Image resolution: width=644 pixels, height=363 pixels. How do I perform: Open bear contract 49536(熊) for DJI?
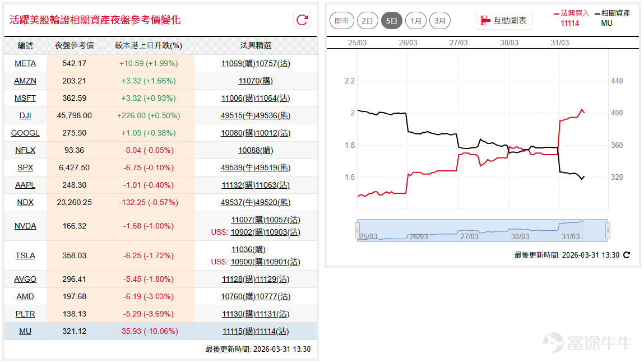[x=273, y=115]
